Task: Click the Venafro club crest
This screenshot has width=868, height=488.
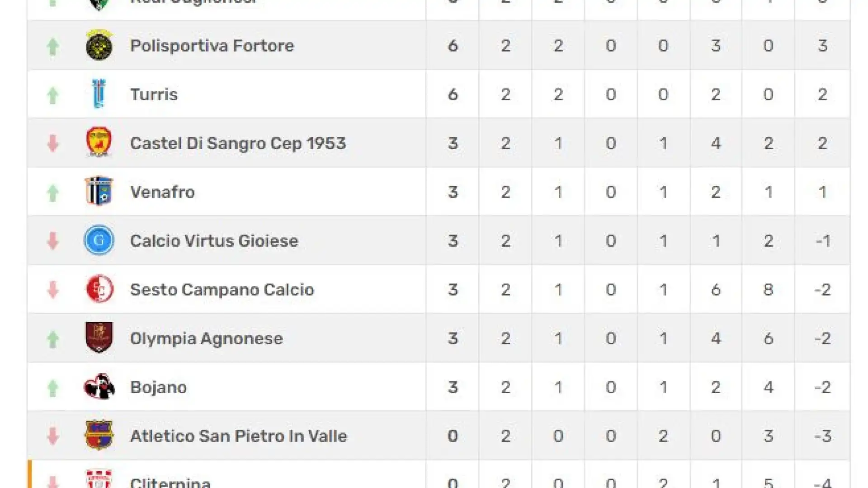Action: [x=99, y=191]
